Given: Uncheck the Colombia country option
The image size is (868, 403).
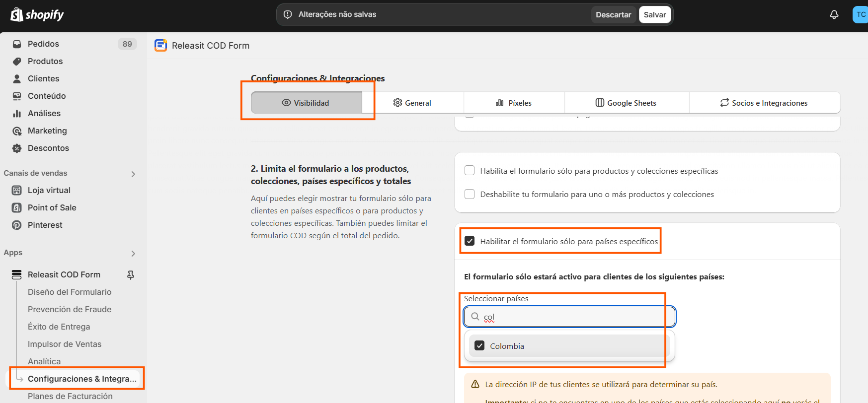Looking at the screenshot, I should click(x=479, y=345).
